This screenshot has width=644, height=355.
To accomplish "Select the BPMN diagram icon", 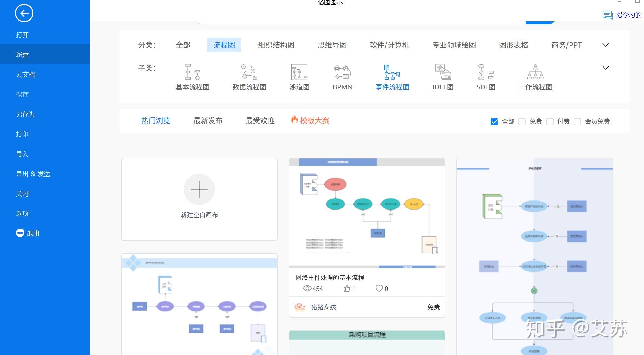I will [342, 72].
